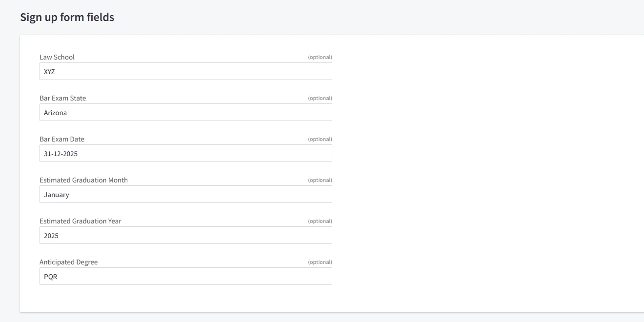This screenshot has width=644, height=322.
Task: Click the Bar Exam State input field
Action: [185, 112]
